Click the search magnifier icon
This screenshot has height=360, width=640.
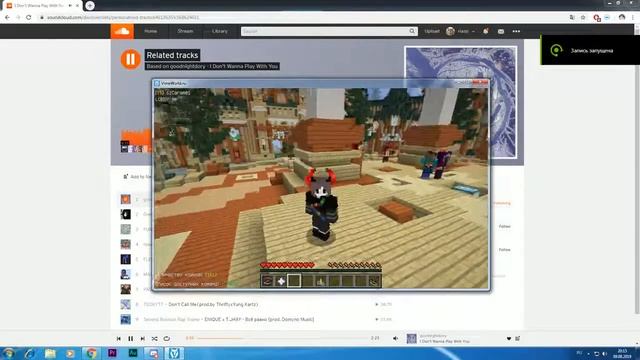(x=412, y=31)
